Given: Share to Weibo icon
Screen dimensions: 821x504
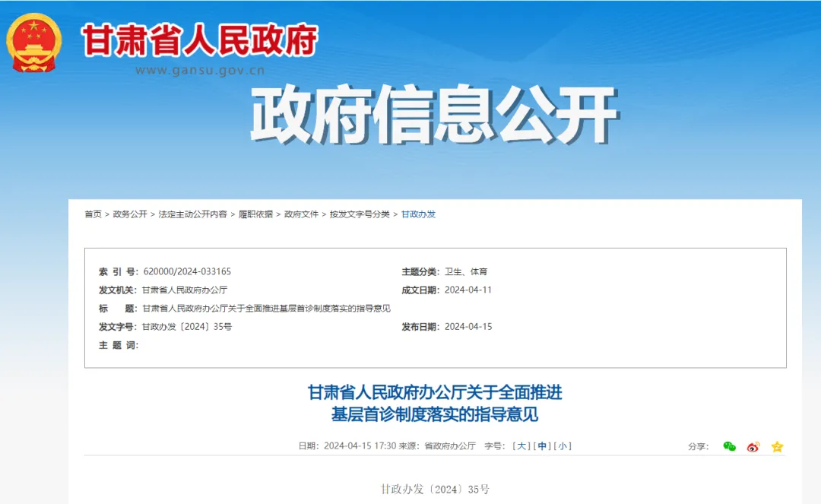Looking at the screenshot, I should pyautogui.click(x=753, y=446).
